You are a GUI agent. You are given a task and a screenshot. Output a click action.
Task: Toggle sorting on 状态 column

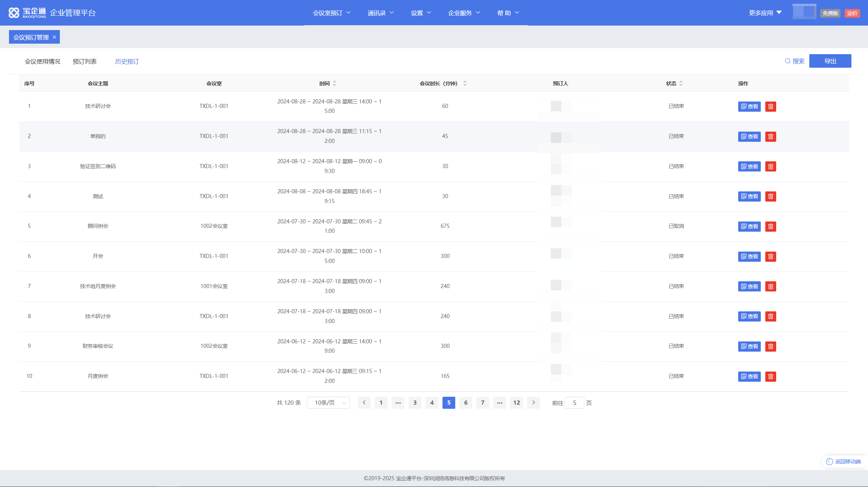pos(681,83)
